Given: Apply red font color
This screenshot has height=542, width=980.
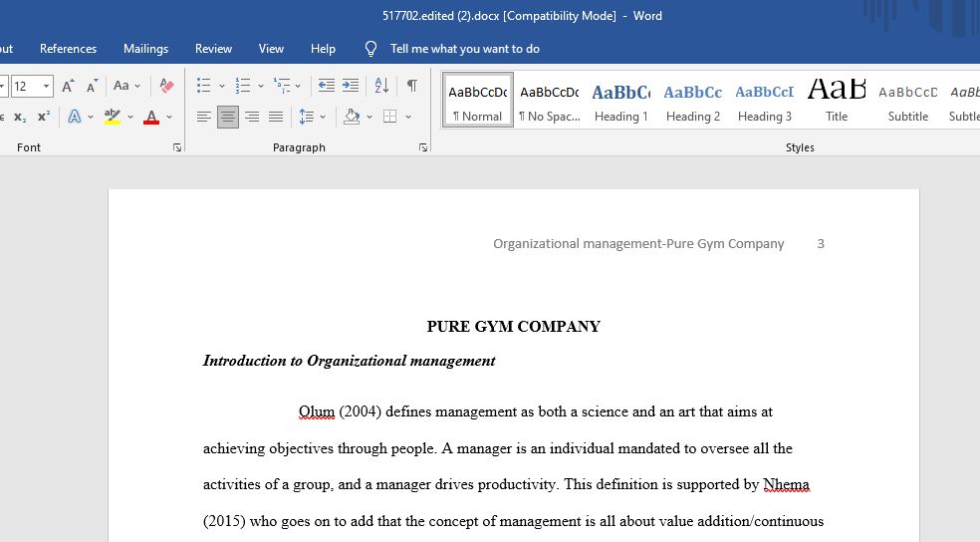Looking at the screenshot, I should (151, 117).
